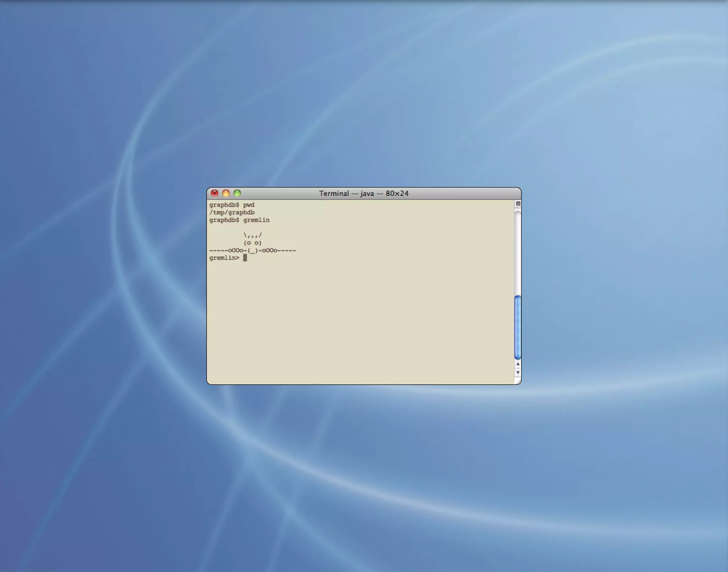Image resolution: width=728 pixels, height=572 pixels.
Task: Click the gremlin ASCII eyes '(o o)'
Action: click(252, 243)
